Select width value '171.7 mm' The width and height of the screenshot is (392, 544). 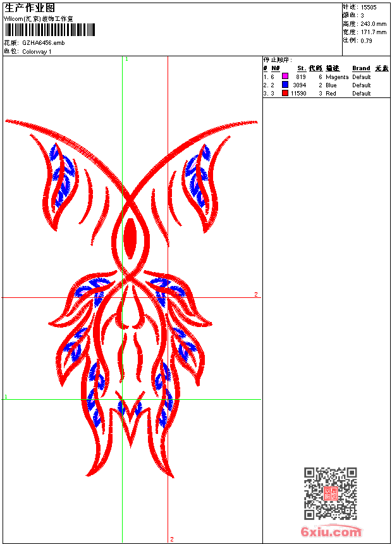pyautogui.click(x=373, y=32)
